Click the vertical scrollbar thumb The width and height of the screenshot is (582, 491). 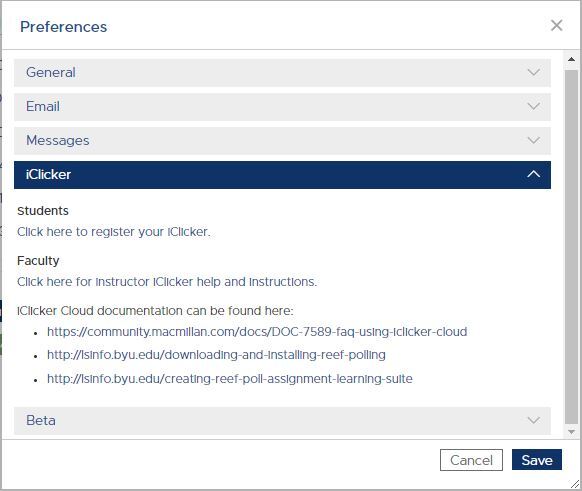tap(571, 247)
